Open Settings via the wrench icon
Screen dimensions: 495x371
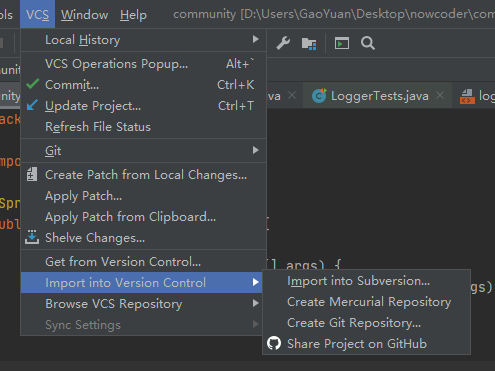[x=283, y=43]
